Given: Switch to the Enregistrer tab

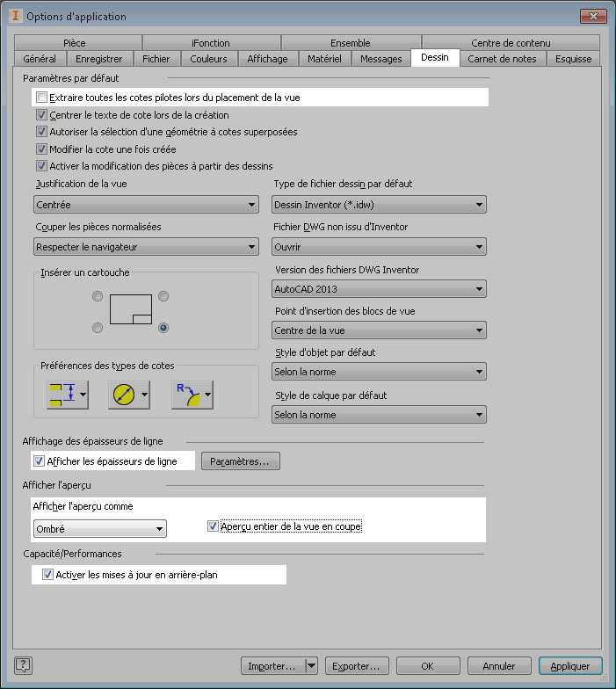Looking at the screenshot, I should click(98, 58).
